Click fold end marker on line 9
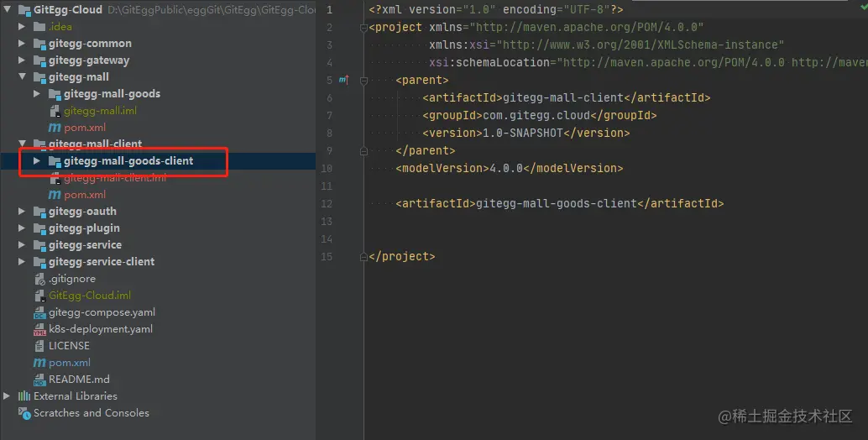Viewport: 868px width, 440px height. point(363,150)
